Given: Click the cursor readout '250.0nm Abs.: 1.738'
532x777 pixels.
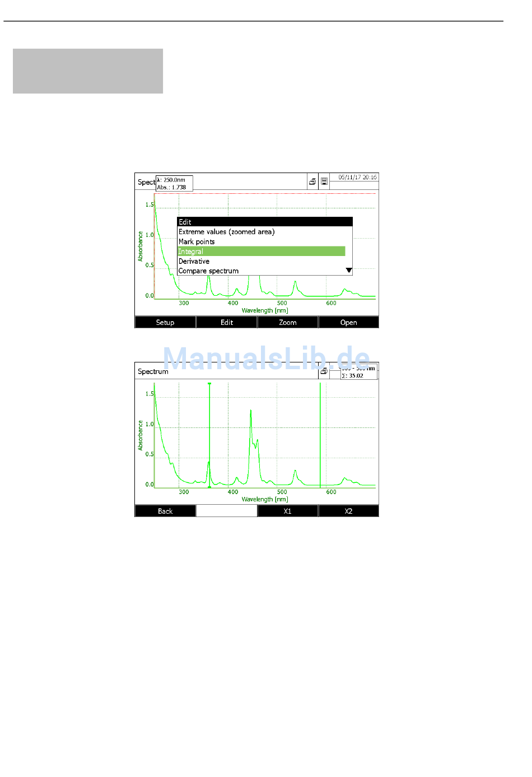Looking at the screenshot, I should pos(174,184).
